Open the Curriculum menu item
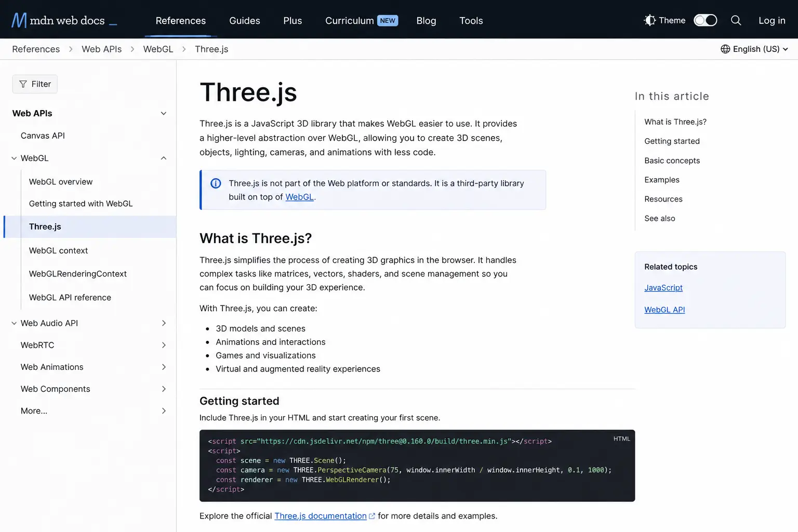The height and width of the screenshot is (532, 798). pyautogui.click(x=350, y=21)
